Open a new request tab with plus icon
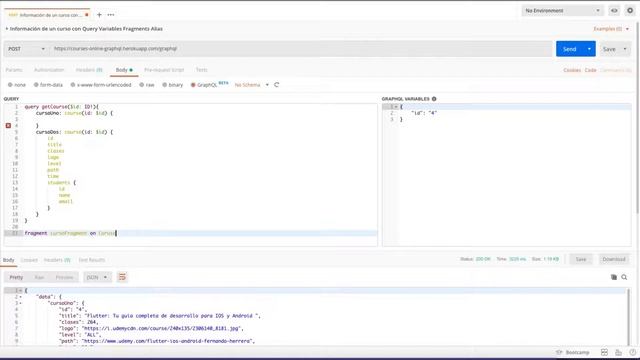This screenshot has height=360, width=640. point(99,15)
